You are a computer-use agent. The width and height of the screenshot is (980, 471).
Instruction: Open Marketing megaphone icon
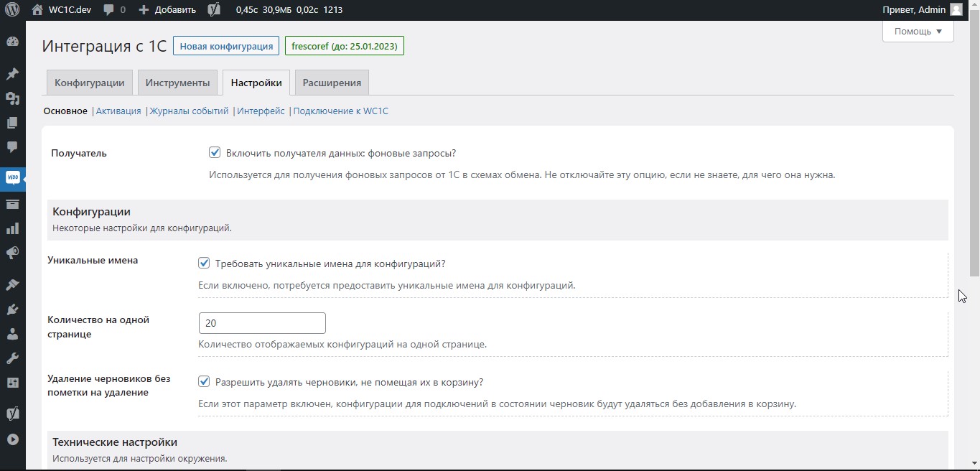12,253
